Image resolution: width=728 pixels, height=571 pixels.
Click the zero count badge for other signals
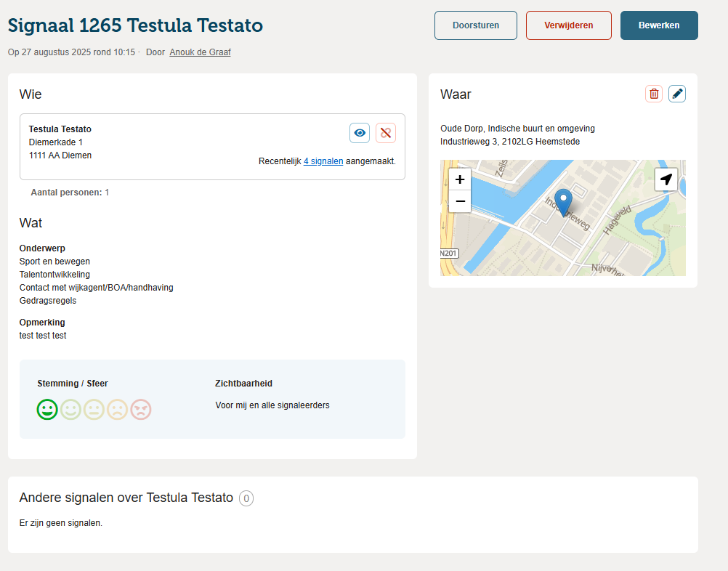pos(246,498)
